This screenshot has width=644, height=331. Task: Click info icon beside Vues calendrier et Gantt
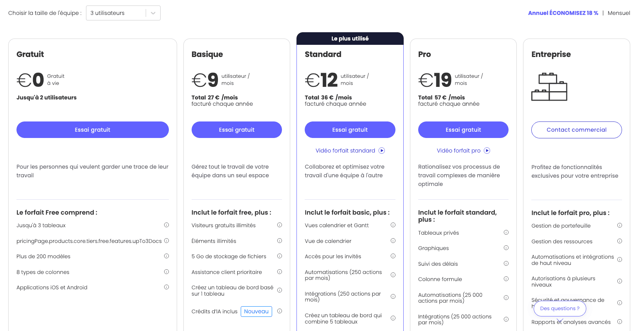(393, 225)
